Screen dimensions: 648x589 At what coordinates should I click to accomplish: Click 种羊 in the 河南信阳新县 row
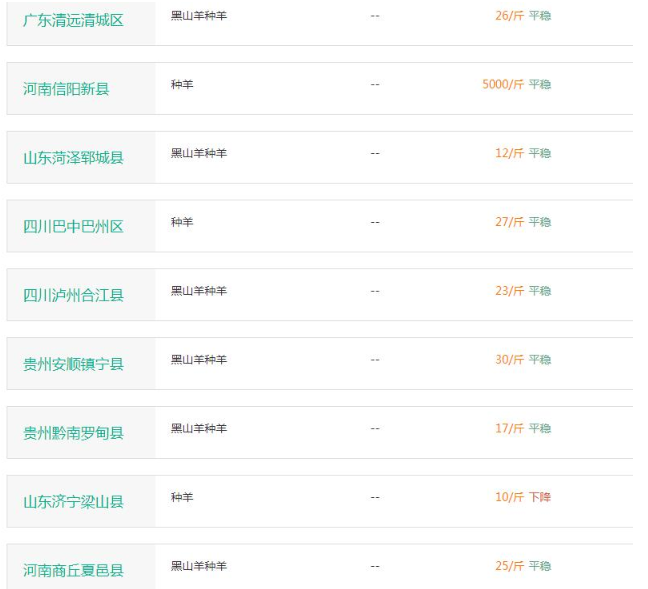tap(182, 85)
